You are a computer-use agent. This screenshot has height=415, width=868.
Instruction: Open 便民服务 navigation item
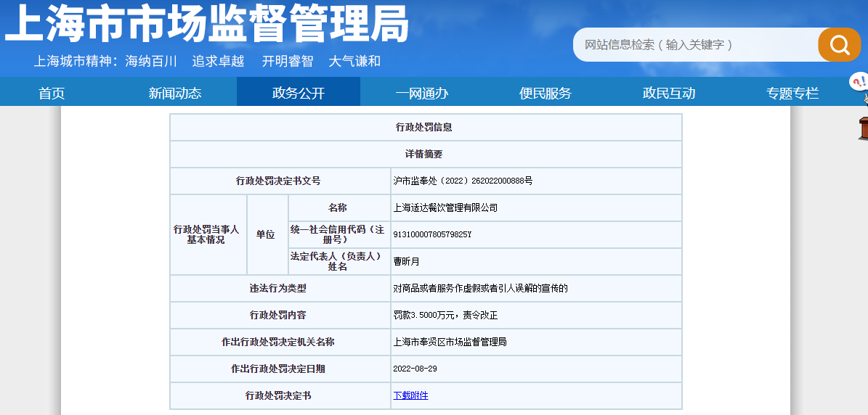coord(545,93)
